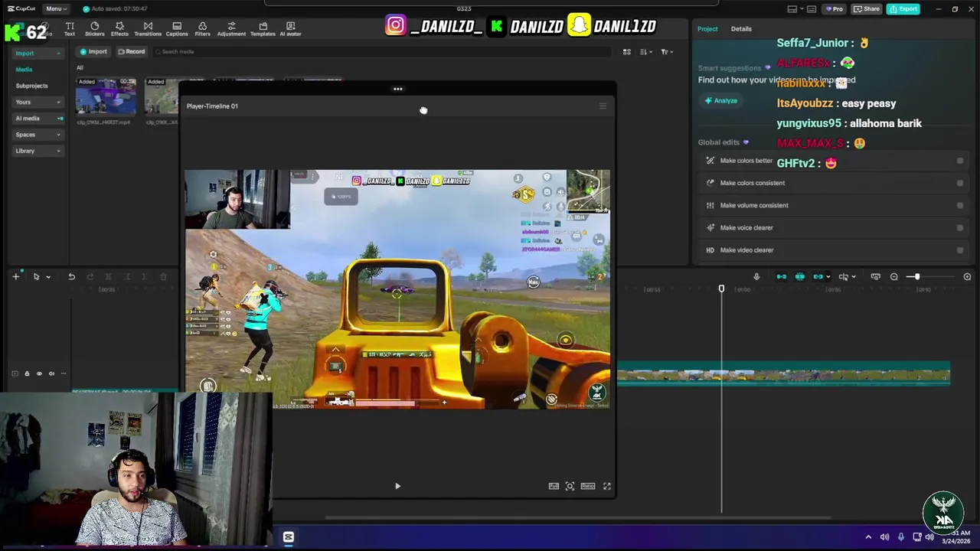Open the Transitions panel

point(148,29)
